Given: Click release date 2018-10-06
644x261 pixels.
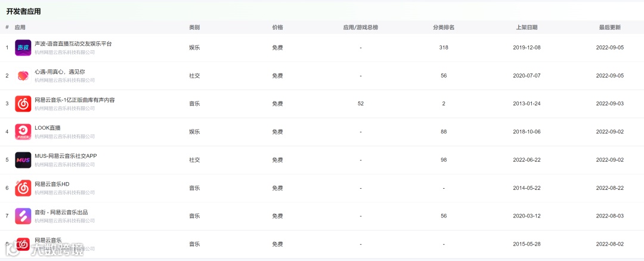Looking at the screenshot, I should (x=527, y=132).
